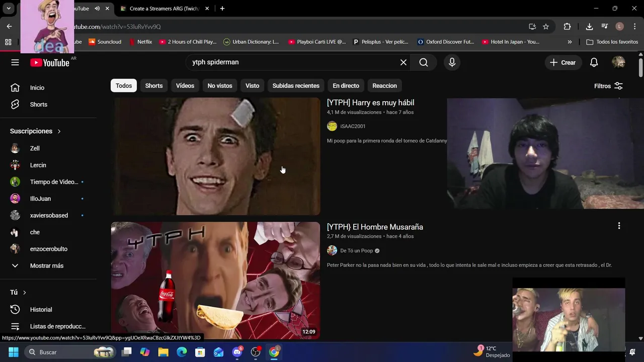Open the video title [YTPH] Harry es muy hábil
644x362 pixels.
click(370, 103)
